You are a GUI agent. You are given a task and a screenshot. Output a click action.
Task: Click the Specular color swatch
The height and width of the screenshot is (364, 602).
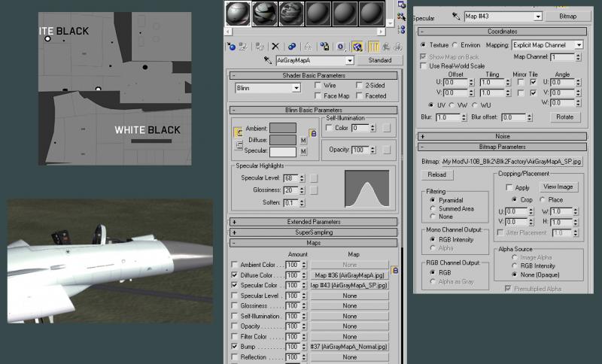point(283,151)
